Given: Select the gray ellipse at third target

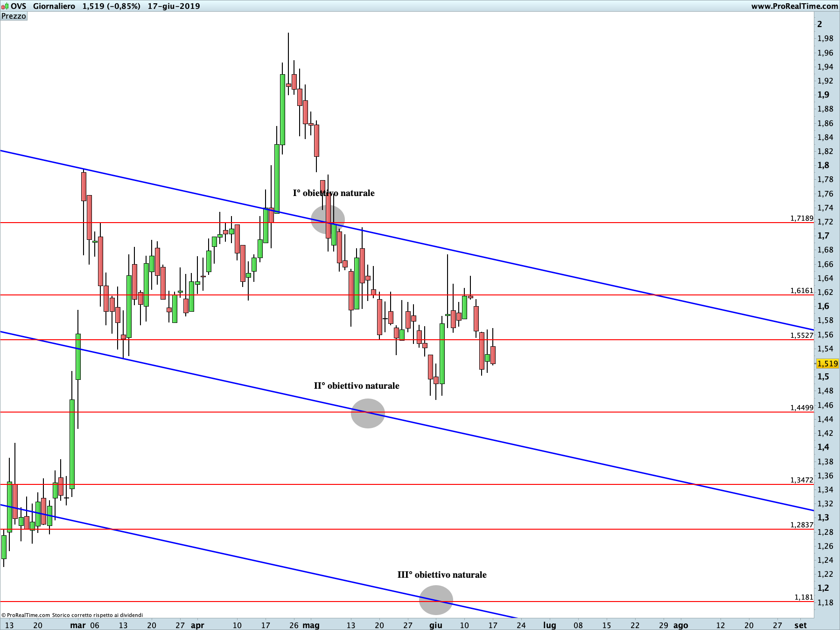Looking at the screenshot, I should [436, 600].
